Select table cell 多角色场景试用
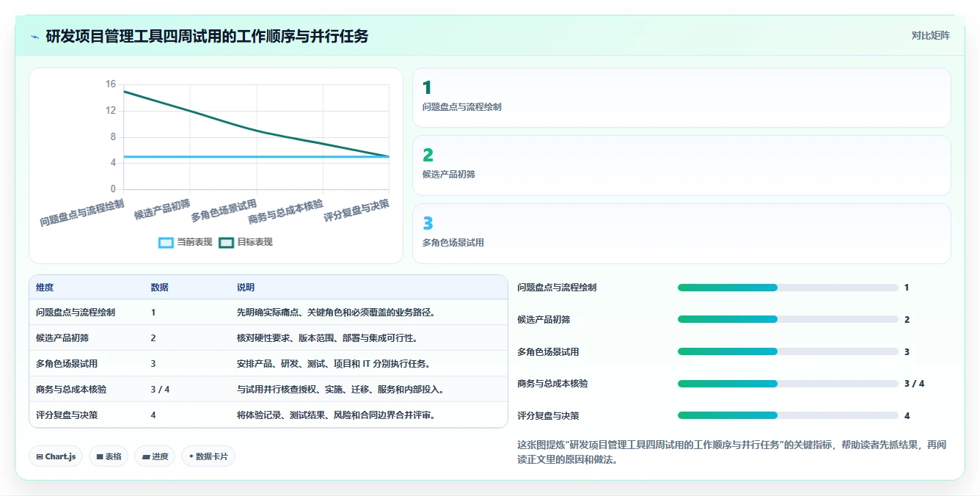980x496 pixels. [x=67, y=364]
